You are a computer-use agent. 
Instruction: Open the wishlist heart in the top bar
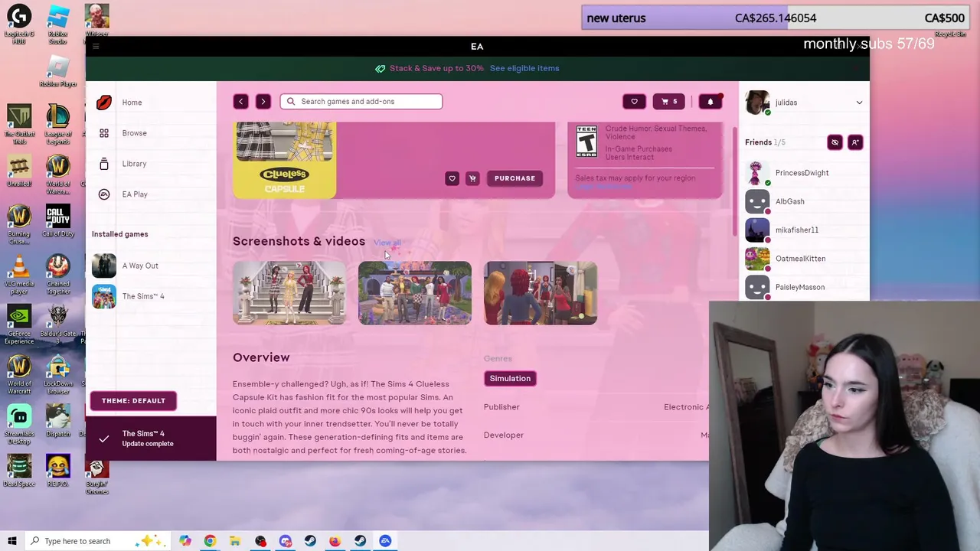click(634, 101)
